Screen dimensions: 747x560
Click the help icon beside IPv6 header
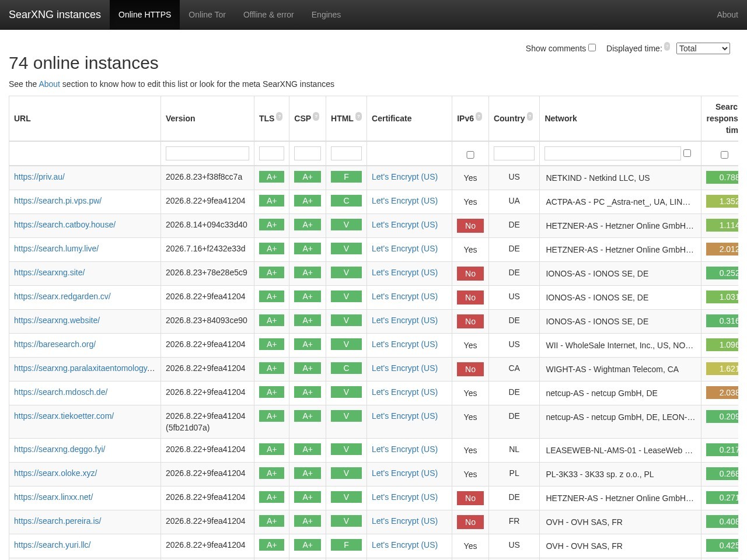(479, 117)
